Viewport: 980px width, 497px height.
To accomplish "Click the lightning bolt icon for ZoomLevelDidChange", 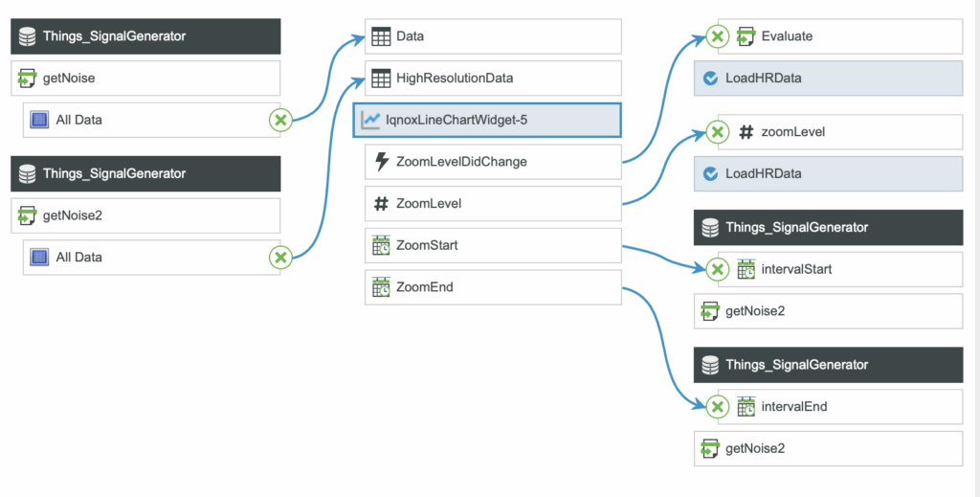I will point(381,162).
